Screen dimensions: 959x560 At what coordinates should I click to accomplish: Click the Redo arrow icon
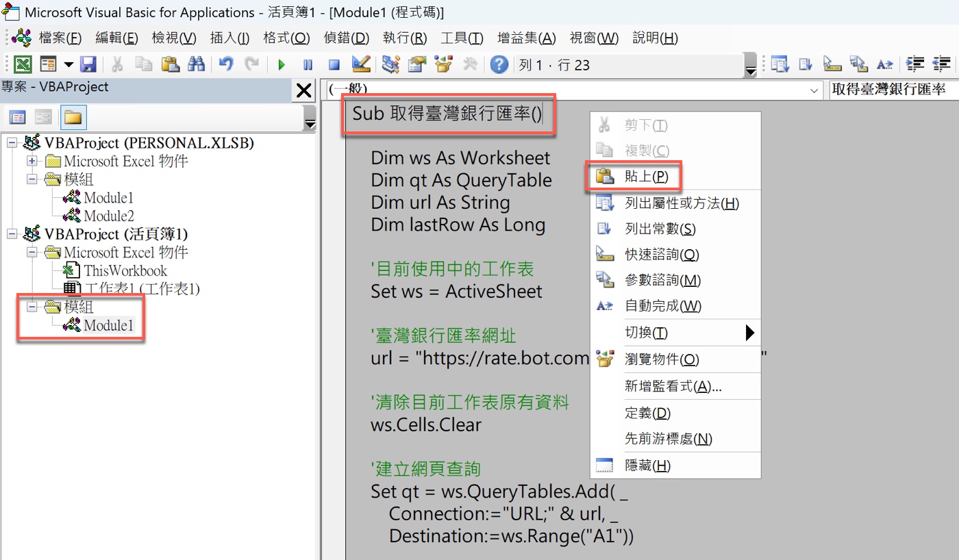click(x=252, y=64)
